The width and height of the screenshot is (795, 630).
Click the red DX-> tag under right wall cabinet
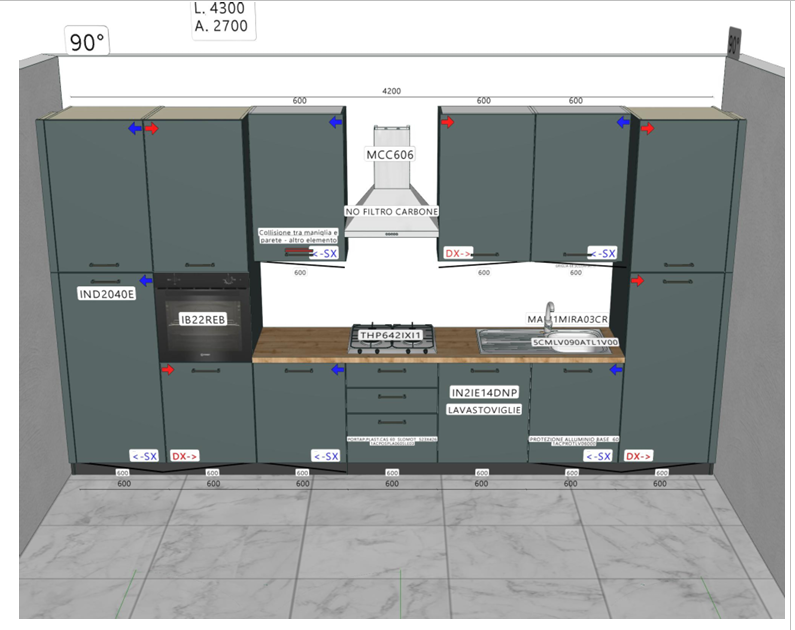coord(458,254)
